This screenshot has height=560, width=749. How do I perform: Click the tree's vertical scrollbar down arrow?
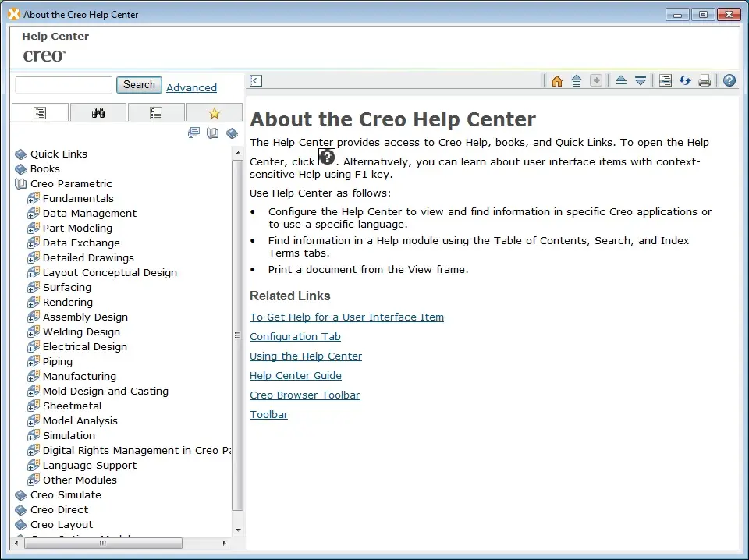pyautogui.click(x=238, y=530)
